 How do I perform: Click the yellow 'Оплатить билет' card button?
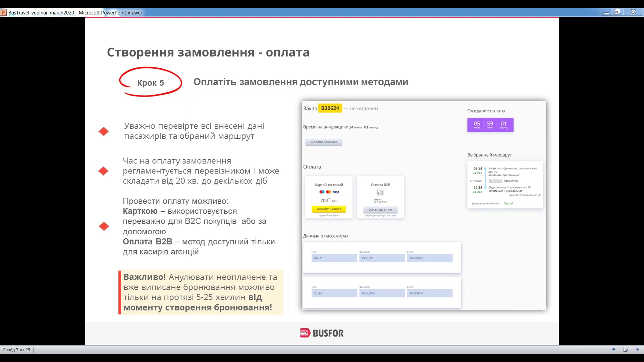329,209
